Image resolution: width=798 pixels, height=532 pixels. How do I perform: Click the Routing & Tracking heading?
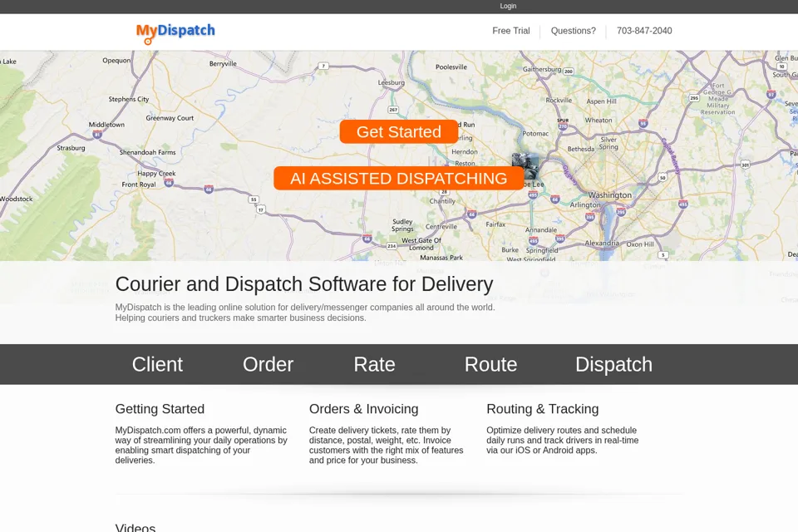point(543,409)
